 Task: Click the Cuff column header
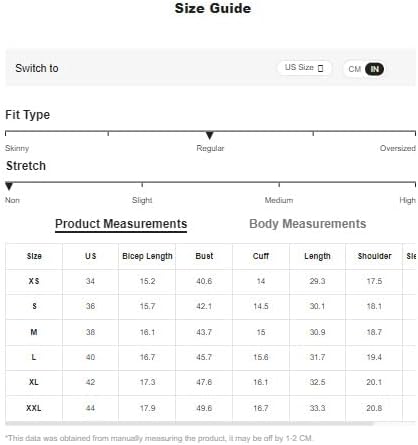point(261,256)
